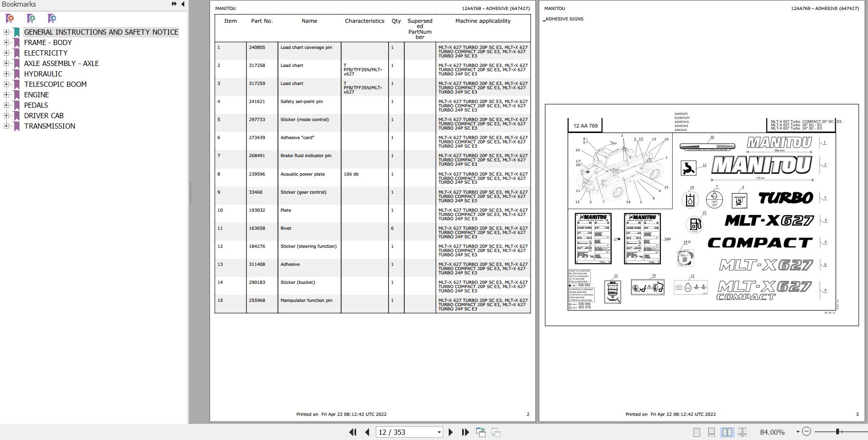
Task: Expand GENERAL INSTRUCTIONS AND SAFETY NOTICE node
Action: (x=6, y=32)
